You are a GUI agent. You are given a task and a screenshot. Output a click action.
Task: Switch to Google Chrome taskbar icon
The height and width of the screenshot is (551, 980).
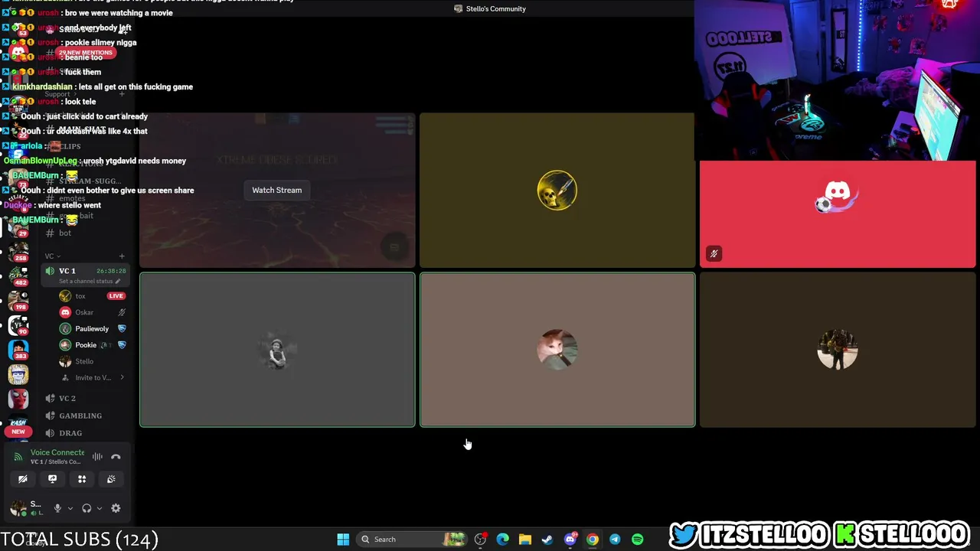[592, 540]
